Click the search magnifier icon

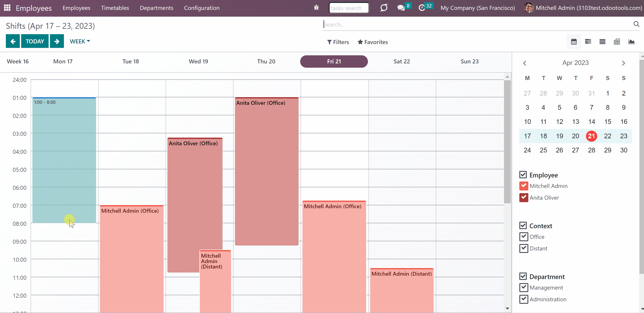tap(636, 24)
